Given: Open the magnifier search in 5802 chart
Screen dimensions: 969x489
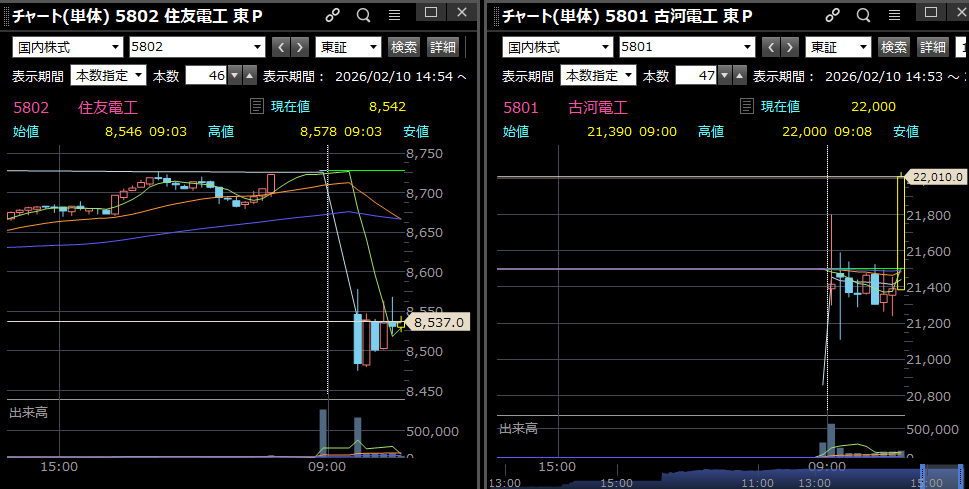Looking at the screenshot, I should tap(363, 15).
